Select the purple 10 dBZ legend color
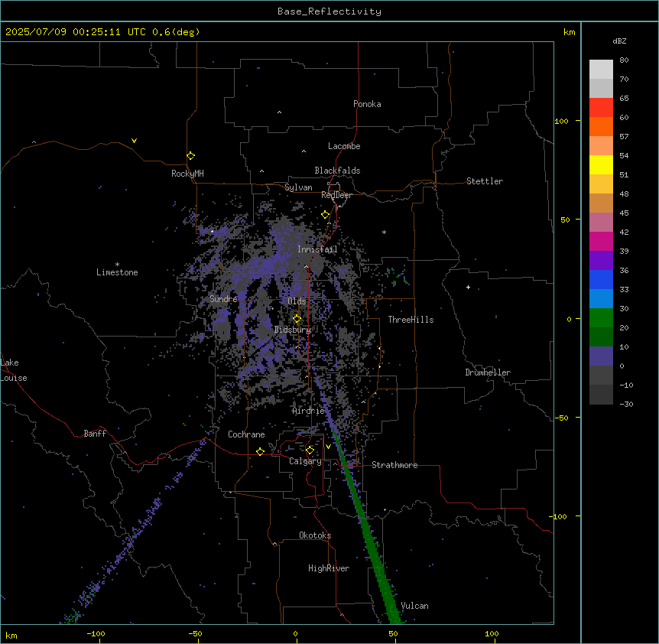The image size is (659, 644). coord(601,356)
